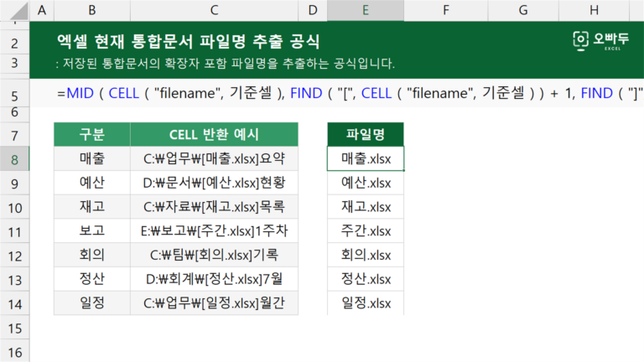Select row 9 header
644x362 pixels.
point(15,183)
